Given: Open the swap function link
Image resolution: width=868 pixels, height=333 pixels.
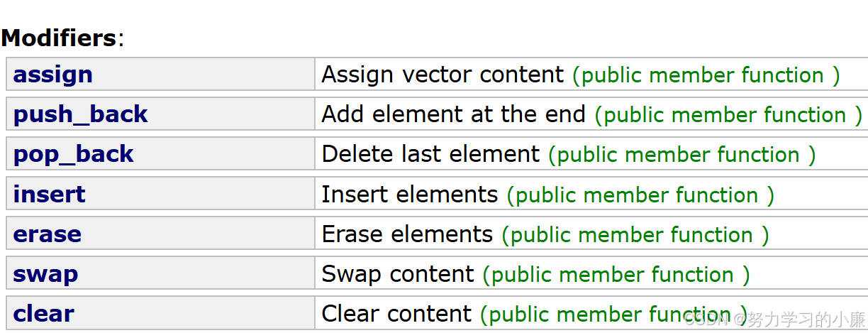Looking at the screenshot, I should 45,274.
